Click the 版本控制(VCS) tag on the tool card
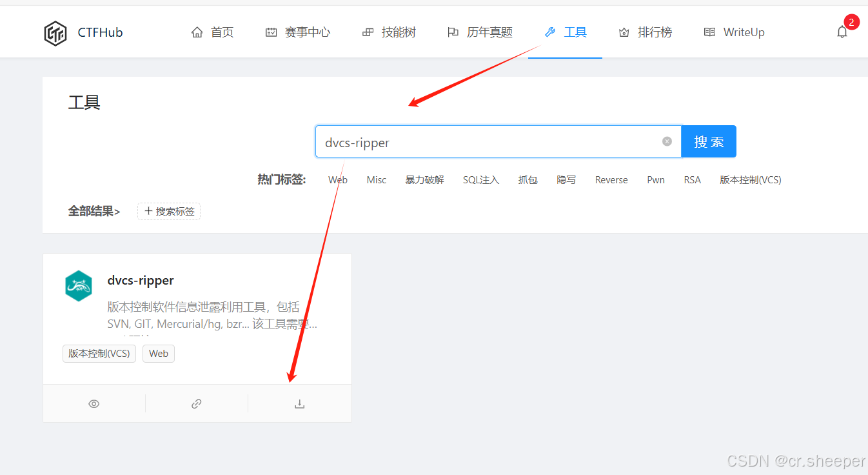868x475 pixels. (99, 353)
